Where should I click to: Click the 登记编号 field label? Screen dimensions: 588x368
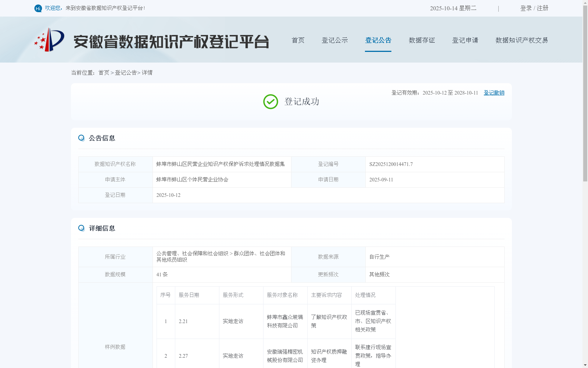tap(328, 164)
